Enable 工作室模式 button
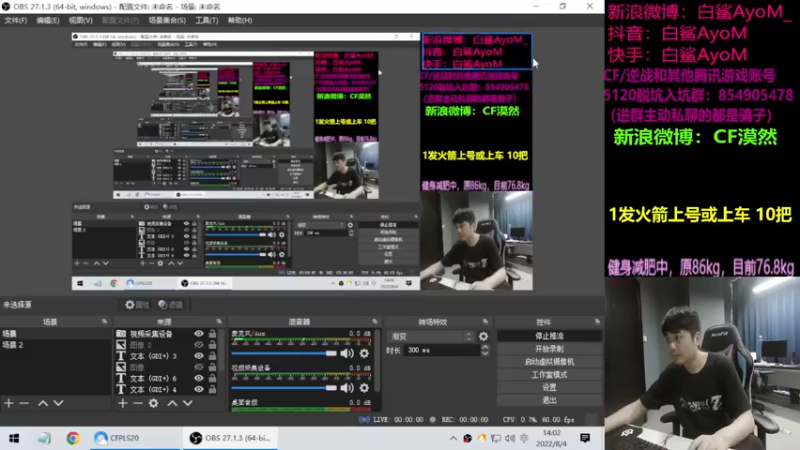This screenshot has width=800, height=450. coord(549,374)
